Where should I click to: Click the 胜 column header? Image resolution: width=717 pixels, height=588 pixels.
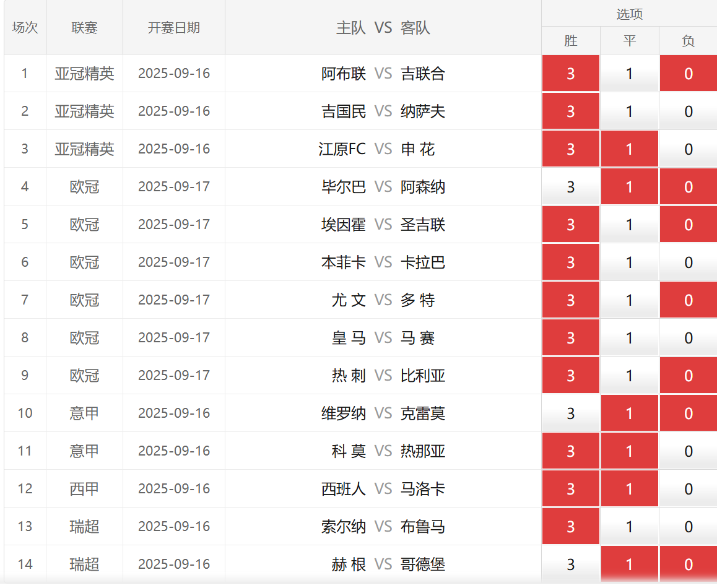tap(571, 41)
